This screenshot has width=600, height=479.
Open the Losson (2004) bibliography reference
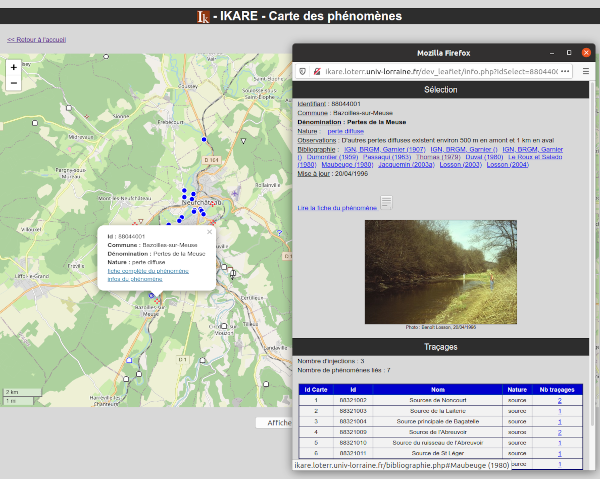point(506,163)
